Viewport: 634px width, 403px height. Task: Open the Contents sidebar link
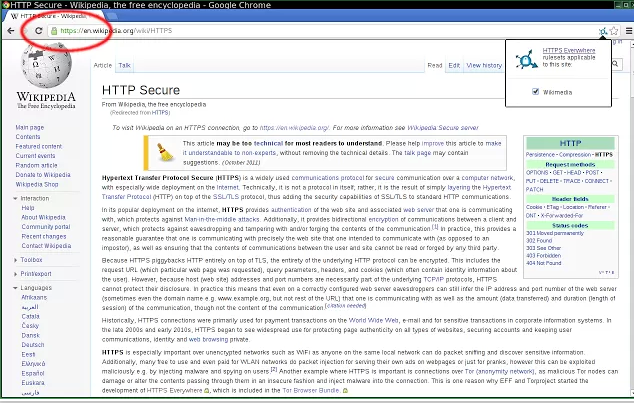pos(28,137)
